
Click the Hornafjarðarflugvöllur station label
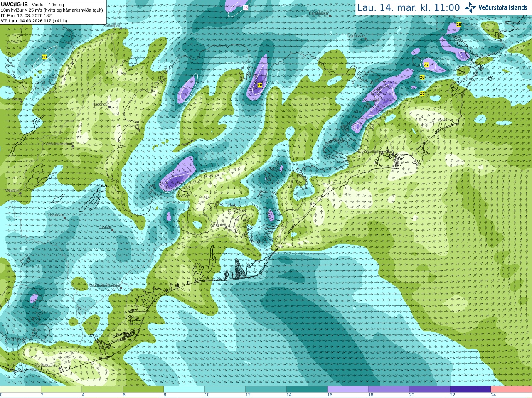[374, 152]
